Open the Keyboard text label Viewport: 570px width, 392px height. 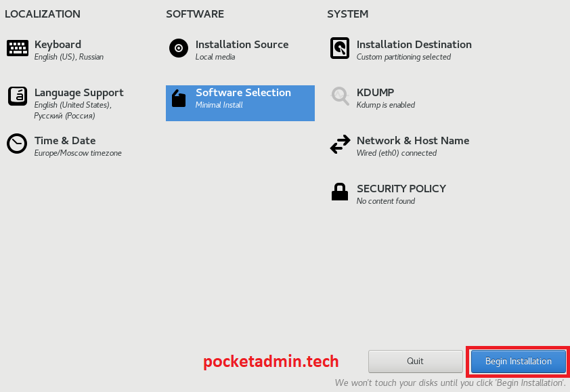click(x=58, y=45)
